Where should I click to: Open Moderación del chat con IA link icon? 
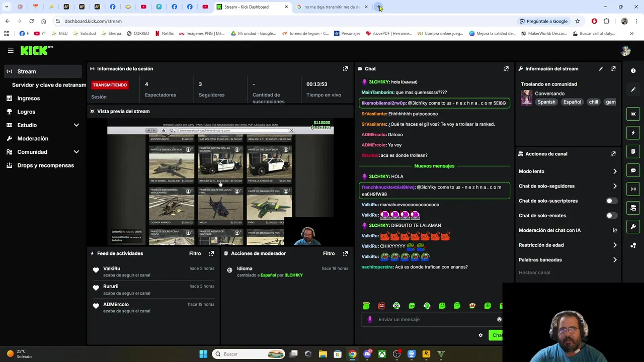click(615, 230)
